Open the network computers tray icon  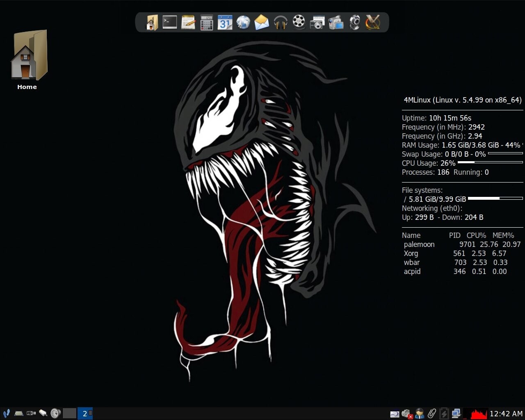pos(456,413)
